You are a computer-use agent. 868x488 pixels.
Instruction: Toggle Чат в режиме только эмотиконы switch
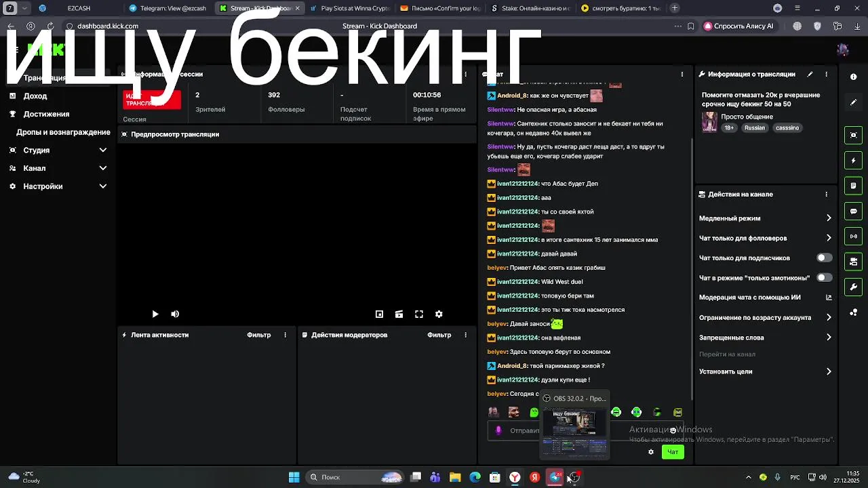[x=824, y=277]
